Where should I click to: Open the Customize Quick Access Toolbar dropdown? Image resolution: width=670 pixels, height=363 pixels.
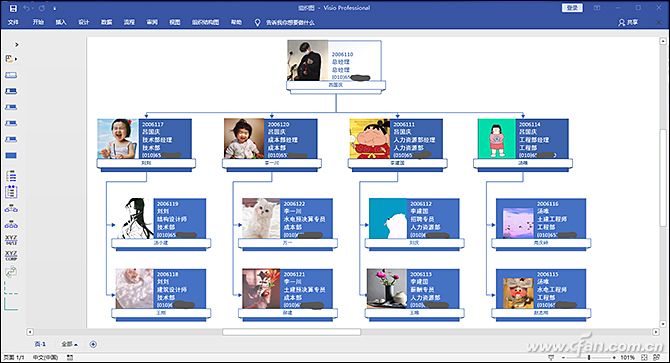55,9
